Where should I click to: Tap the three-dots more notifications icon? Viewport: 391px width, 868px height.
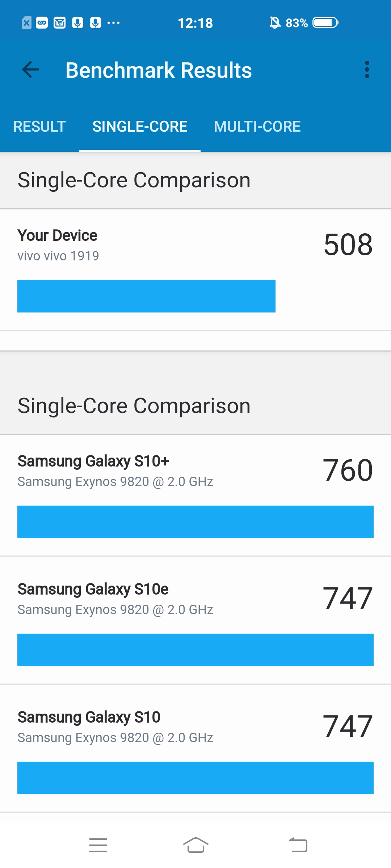pos(113,23)
